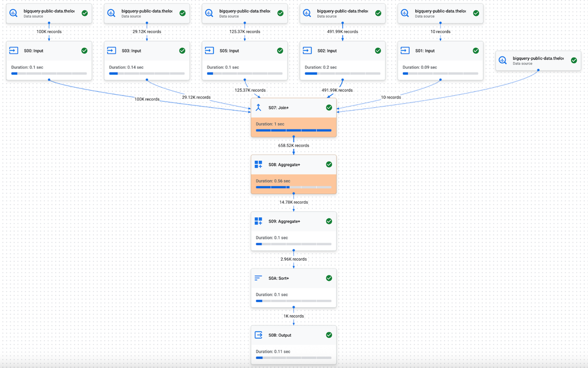Viewport: 588px width, 368px height.
Task: Click '125.37K records' label above S05: Input
Action: (x=245, y=32)
